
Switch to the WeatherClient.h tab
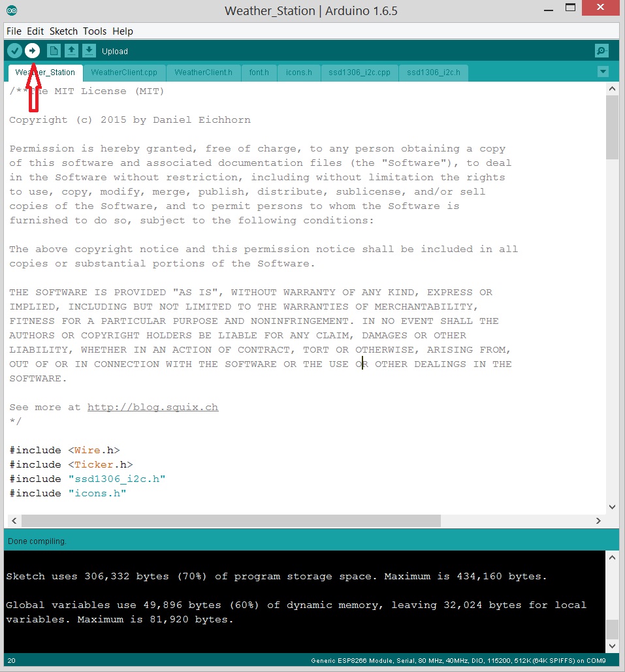203,72
